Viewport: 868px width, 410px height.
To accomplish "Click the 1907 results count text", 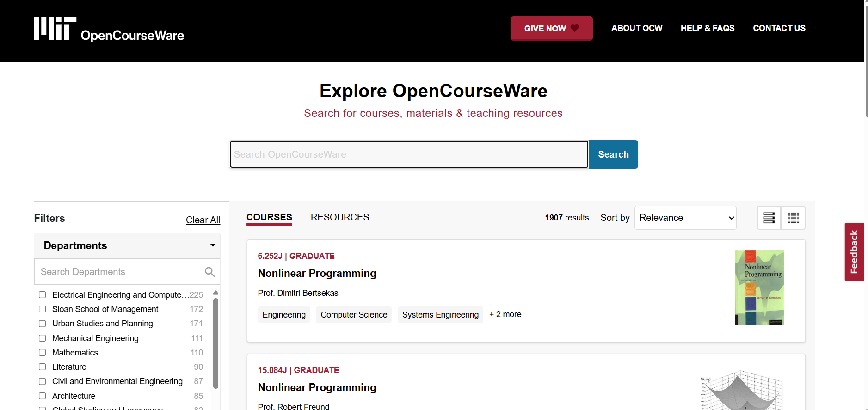I will [567, 218].
